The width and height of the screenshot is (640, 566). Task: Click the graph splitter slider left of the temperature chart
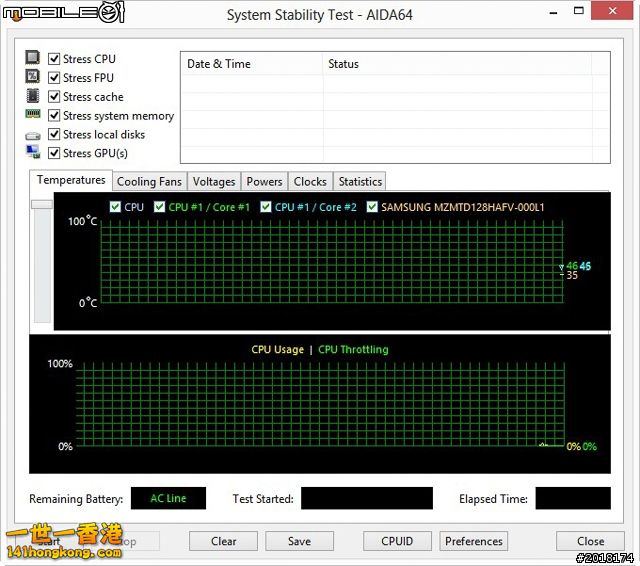point(42,204)
